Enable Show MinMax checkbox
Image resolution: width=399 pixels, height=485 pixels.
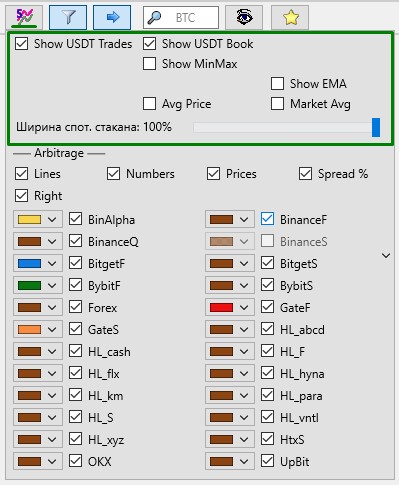[149, 64]
